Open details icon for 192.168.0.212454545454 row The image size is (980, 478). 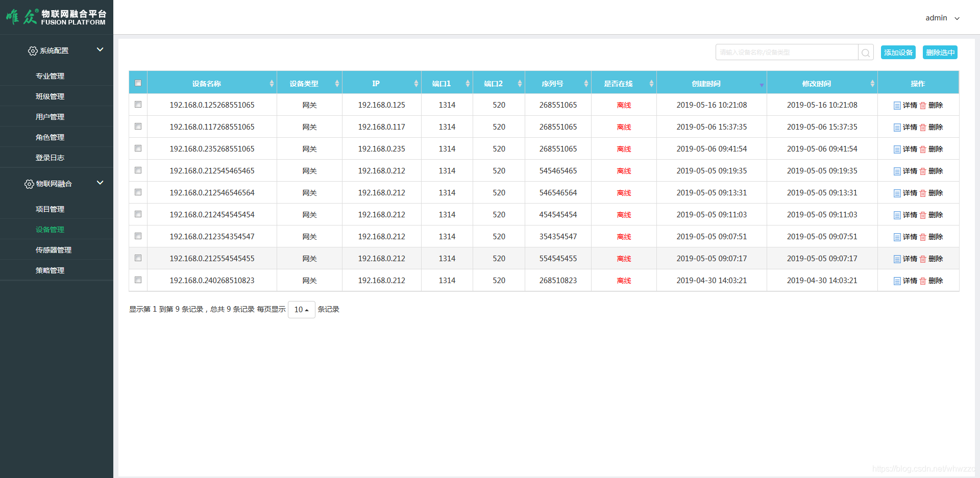(897, 215)
